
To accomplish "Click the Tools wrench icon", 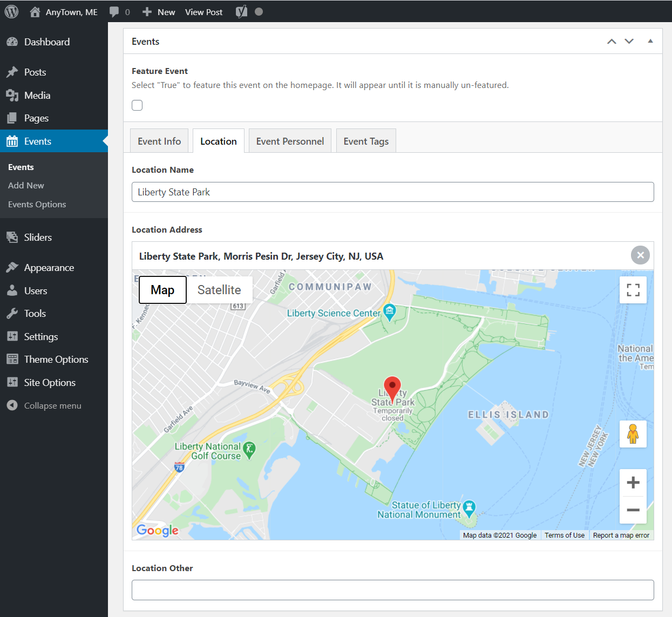I will pos(12,313).
